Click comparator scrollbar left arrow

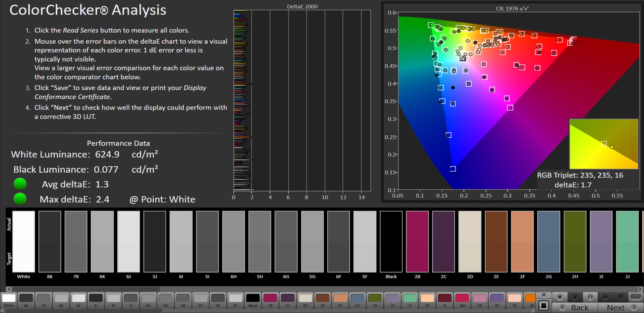[9, 289]
